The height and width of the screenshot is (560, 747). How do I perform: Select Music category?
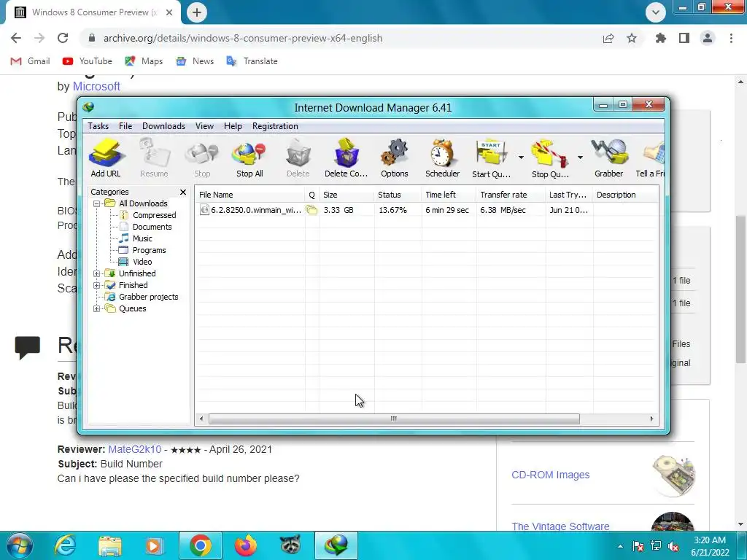(x=142, y=238)
